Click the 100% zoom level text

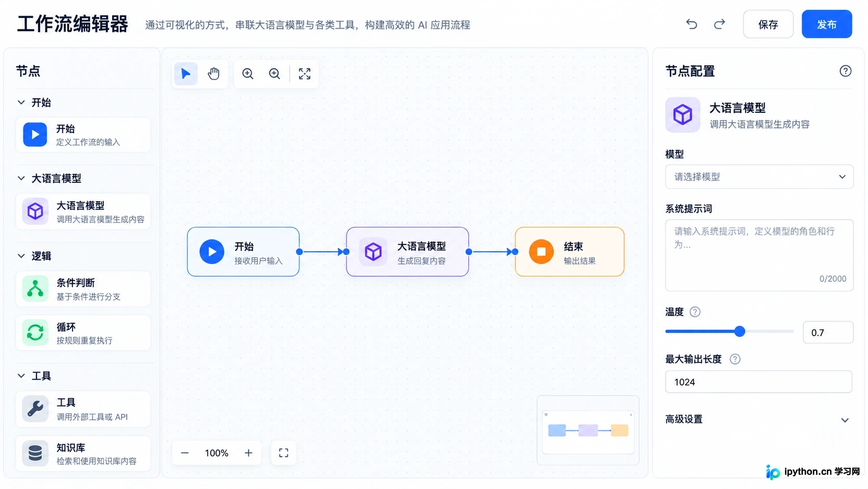tap(216, 453)
